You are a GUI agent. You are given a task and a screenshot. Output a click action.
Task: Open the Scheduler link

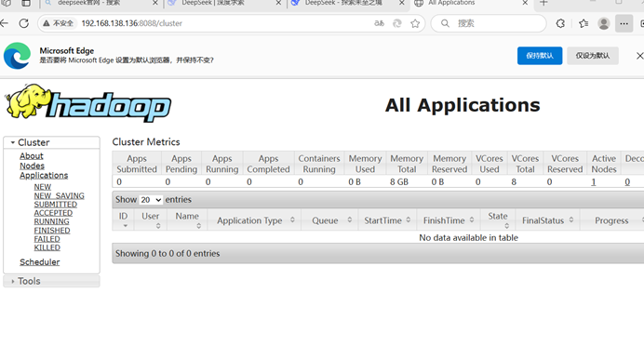click(x=39, y=261)
